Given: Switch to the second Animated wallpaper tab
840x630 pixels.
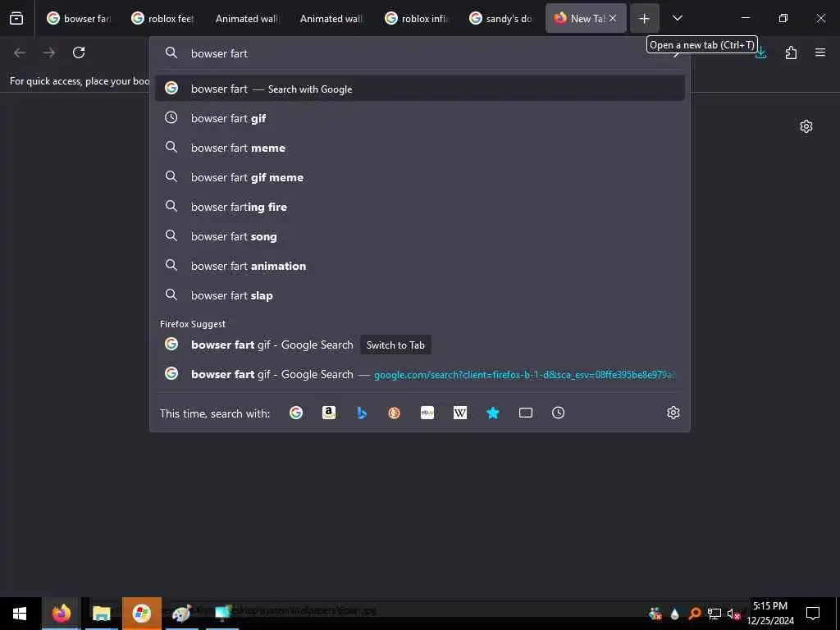Looking at the screenshot, I should (x=333, y=18).
